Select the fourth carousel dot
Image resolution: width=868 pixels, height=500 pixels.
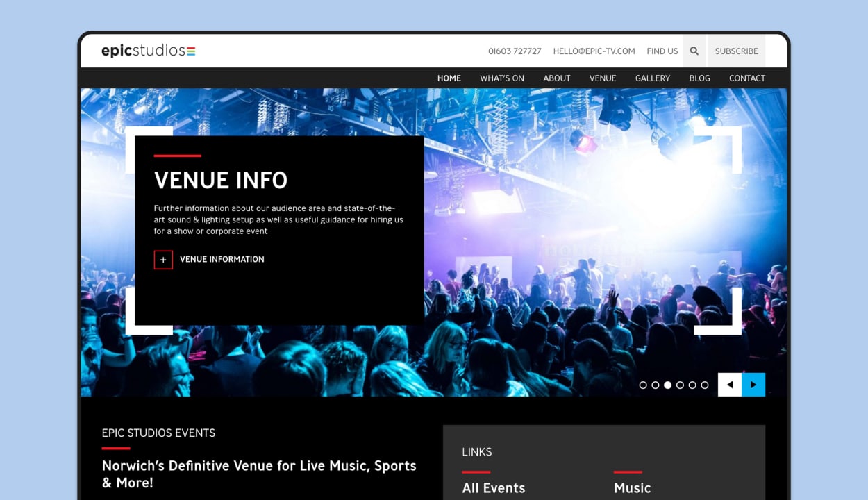click(x=680, y=385)
